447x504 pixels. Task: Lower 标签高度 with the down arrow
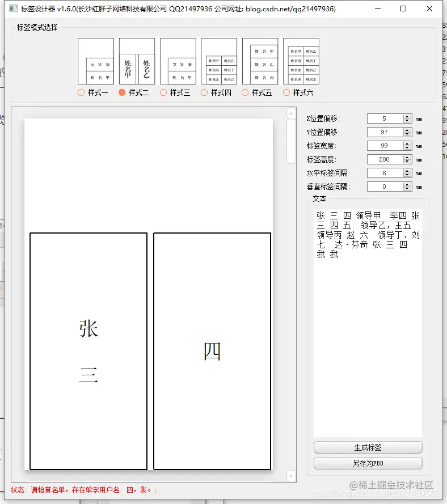(x=407, y=162)
